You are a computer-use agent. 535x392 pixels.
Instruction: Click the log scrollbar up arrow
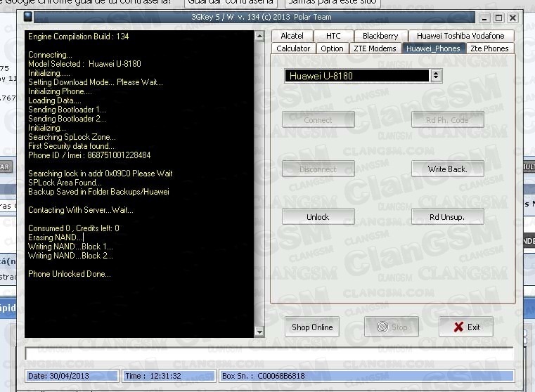point(259,36)
